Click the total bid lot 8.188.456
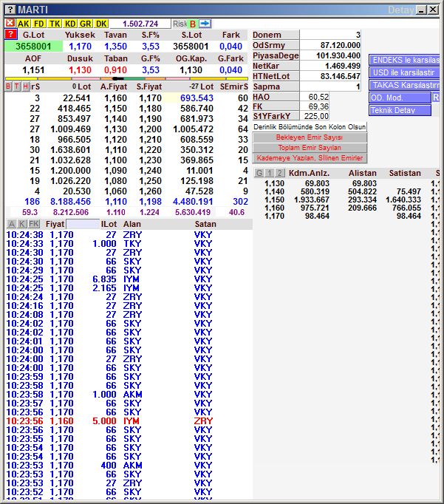 pyautogui.click(x=70, y=202)
